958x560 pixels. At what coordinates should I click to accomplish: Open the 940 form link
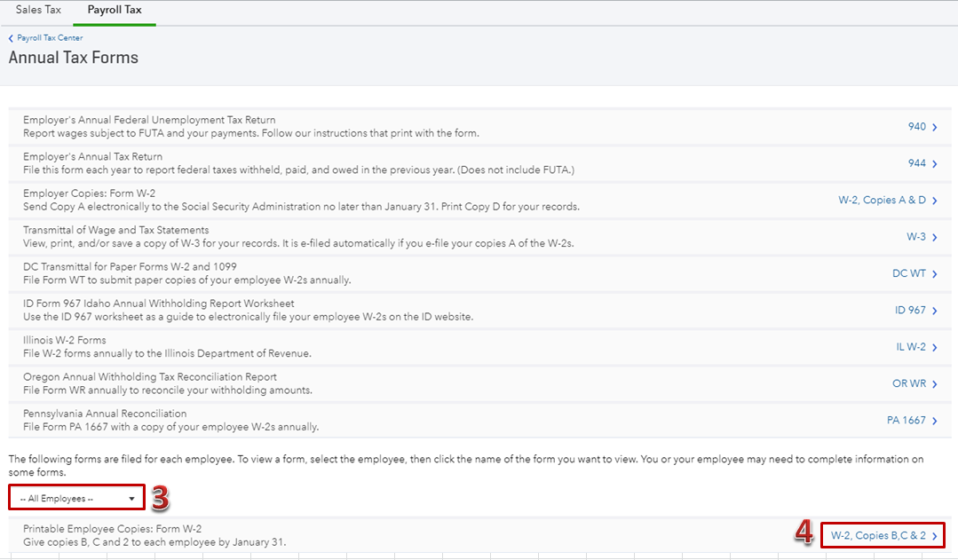916,127
